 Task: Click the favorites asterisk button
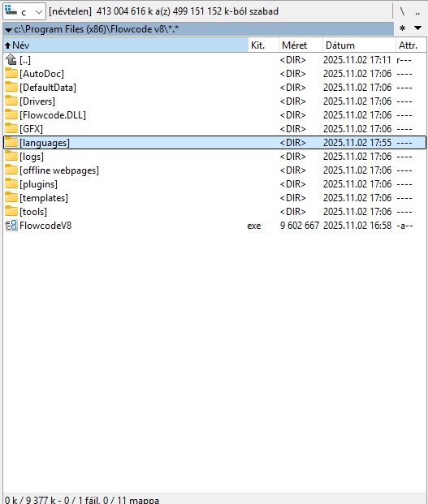[402, 28]
